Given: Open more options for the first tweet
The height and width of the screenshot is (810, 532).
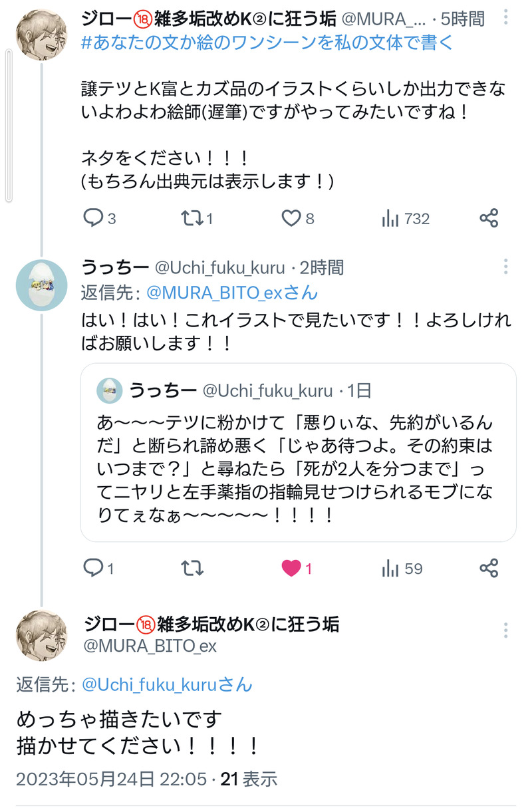Looking at the screenshot, I should tap(505, 19).
